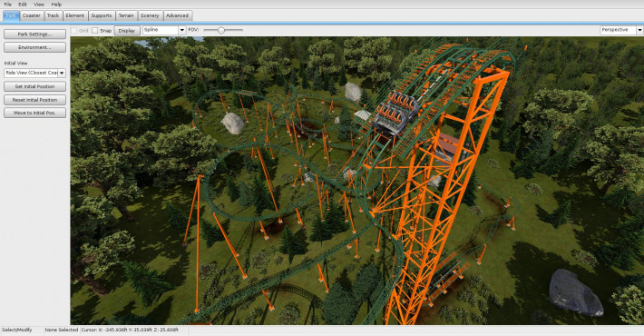This screenshot has width=644, height=336.
Task: Click the large gray boulder in viewport
Action: [575, 292]
